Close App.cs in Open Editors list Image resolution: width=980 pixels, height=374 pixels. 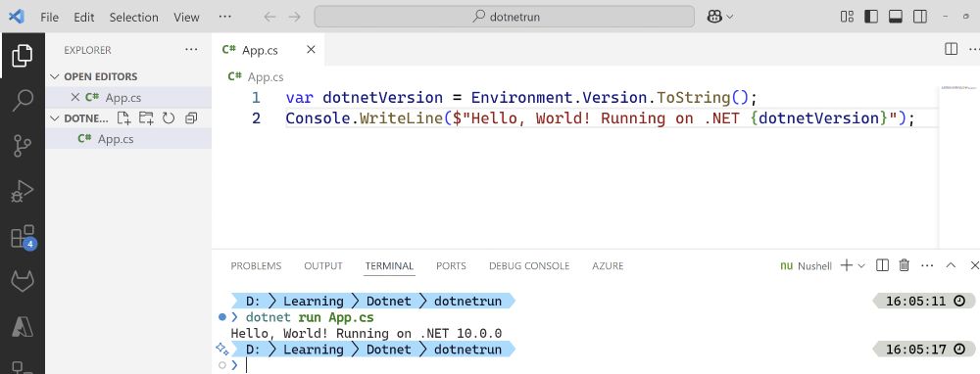click(x=75, y=97)
